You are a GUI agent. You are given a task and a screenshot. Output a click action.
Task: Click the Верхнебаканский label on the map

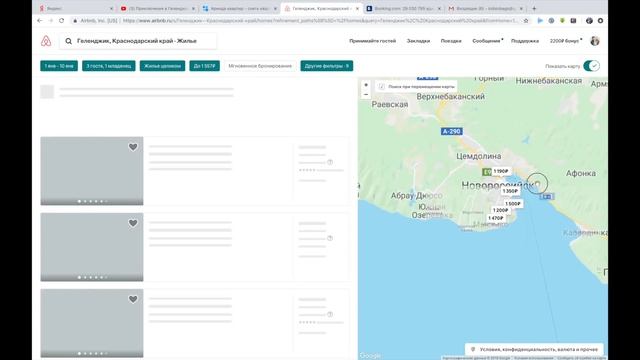[451, 97]
